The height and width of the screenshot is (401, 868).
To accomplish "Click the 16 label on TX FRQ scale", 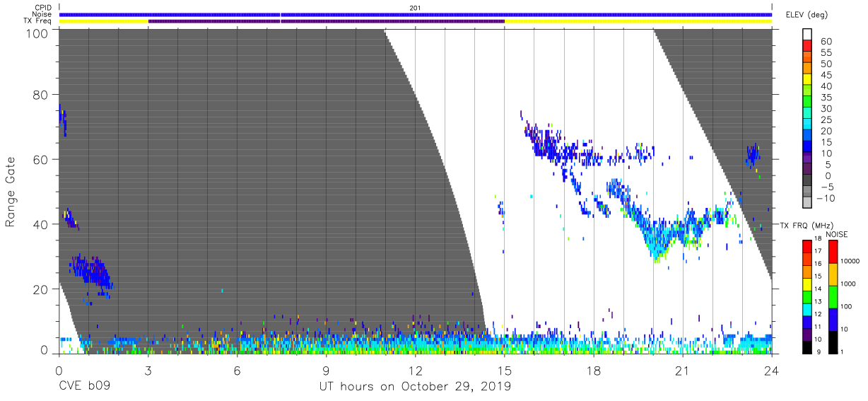I will pyautogui.click(x=819, y=263).
